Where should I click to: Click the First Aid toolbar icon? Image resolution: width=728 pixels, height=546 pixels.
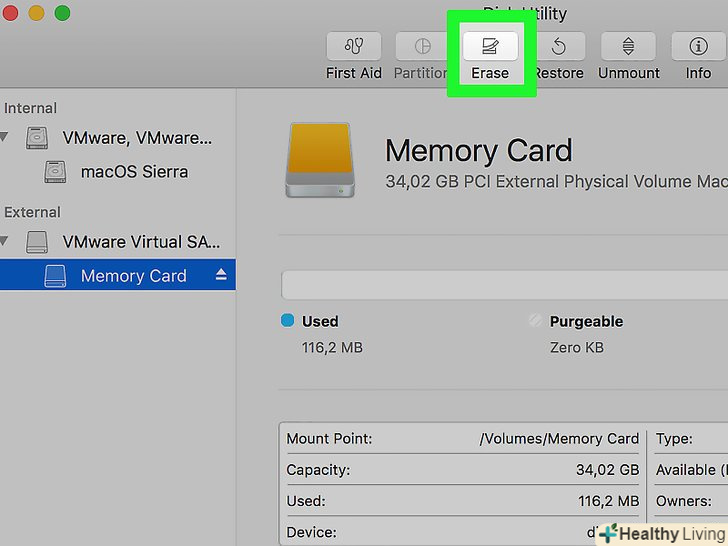354,46
